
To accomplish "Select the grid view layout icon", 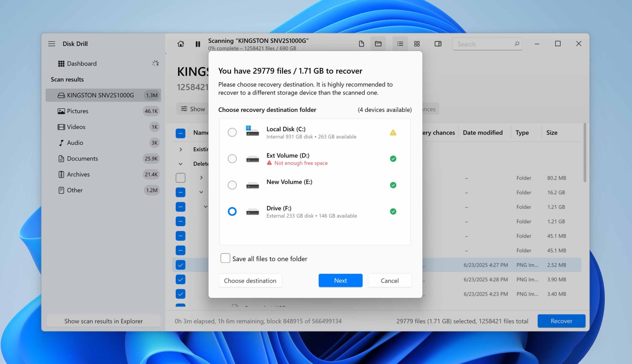I will point(417,44).
